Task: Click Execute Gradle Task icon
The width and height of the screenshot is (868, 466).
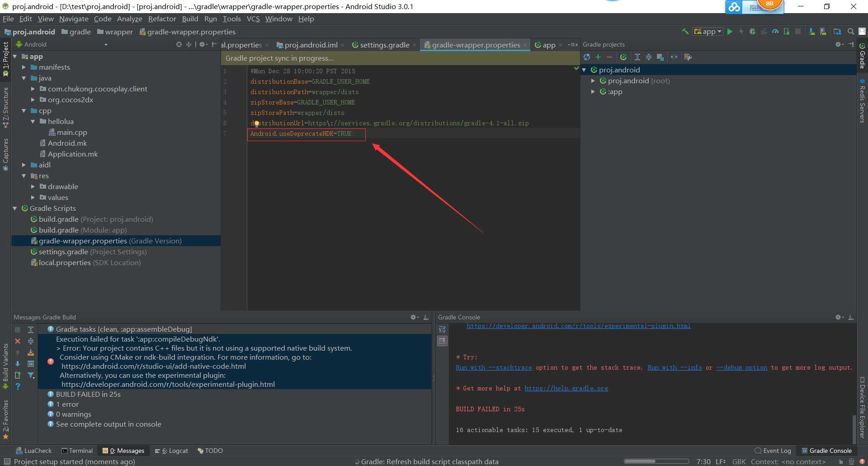Action: click(x=623, y=57)
